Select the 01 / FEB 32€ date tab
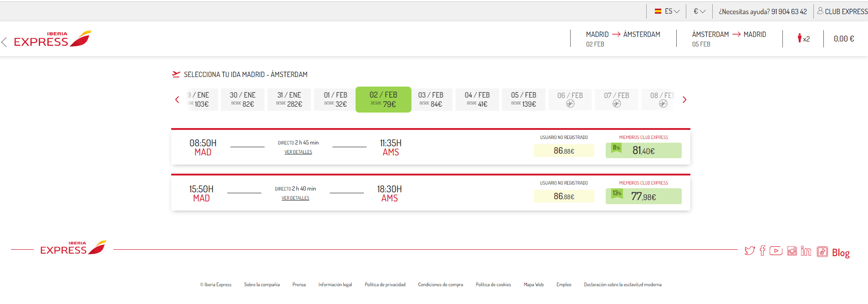Viewport: 868px width, 304px height. [x=336, y=99]
